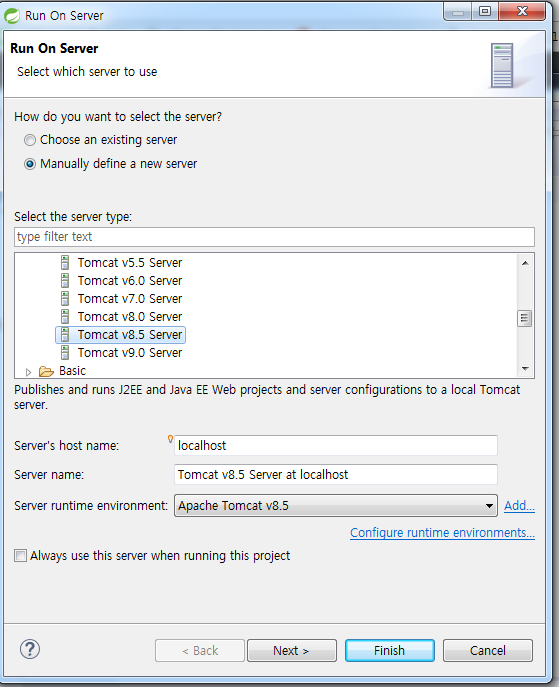This screenshot has height=687, width=559.
Task: Select Tomcat v9.0 Server in list
Action: 130,352
